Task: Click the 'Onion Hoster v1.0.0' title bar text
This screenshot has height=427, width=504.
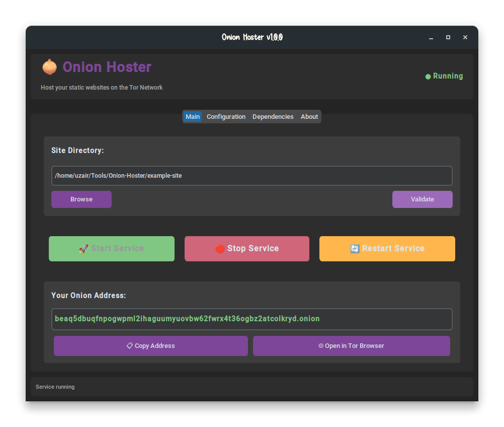Action: [x=252, y=37]
